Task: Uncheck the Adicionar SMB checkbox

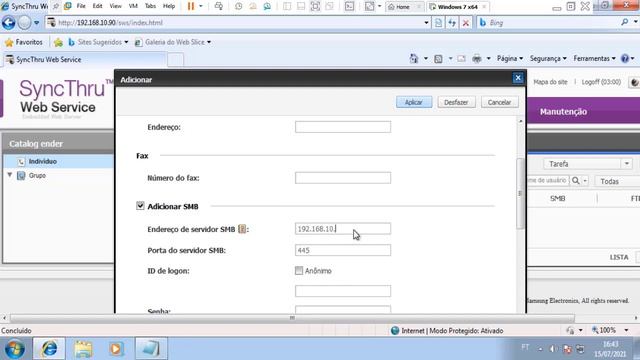Action: [x=140, y=206]
